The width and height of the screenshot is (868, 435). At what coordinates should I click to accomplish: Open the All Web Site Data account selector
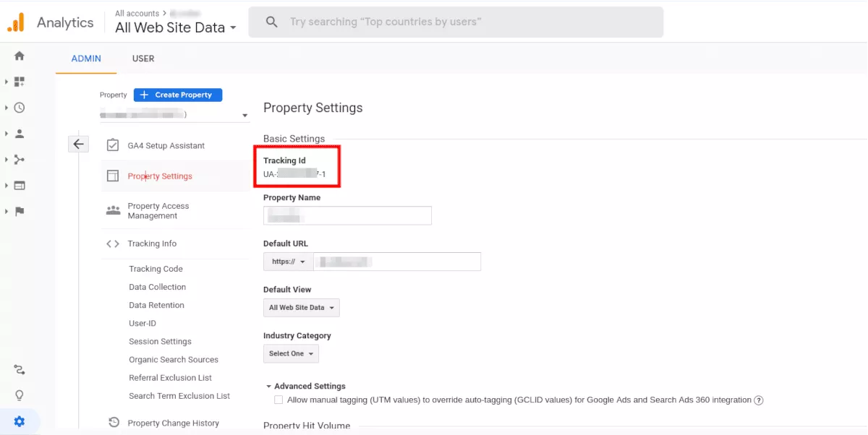176,27
